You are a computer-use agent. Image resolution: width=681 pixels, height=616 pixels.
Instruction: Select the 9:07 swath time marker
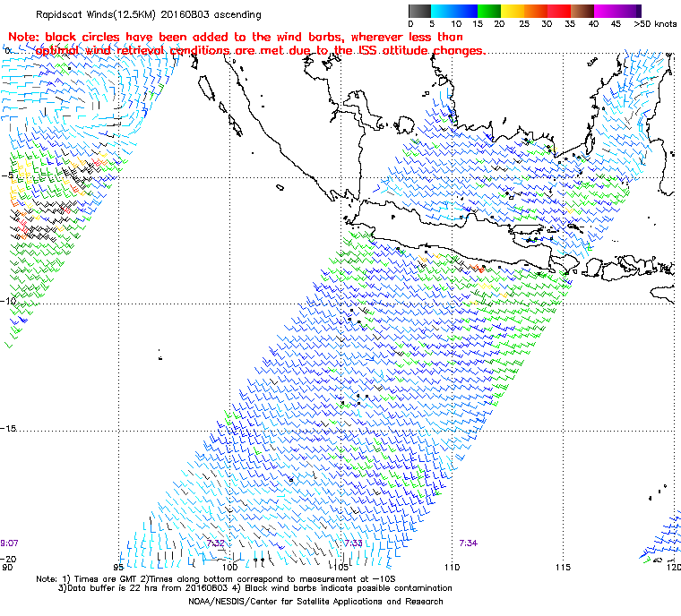tap(9, 543)
